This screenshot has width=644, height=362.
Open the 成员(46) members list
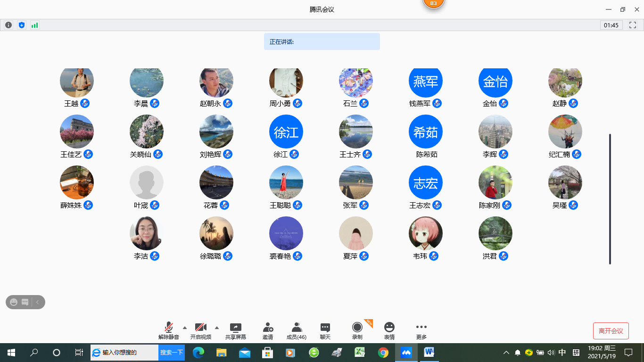(297, 331)
